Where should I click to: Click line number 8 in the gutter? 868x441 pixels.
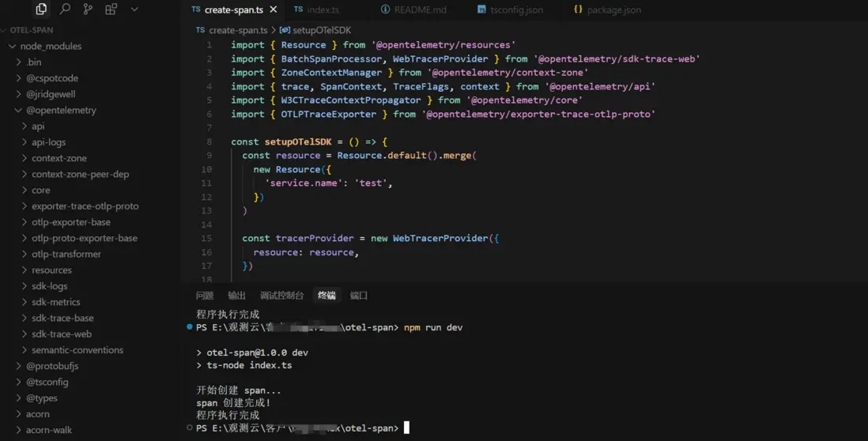[209, 141]
